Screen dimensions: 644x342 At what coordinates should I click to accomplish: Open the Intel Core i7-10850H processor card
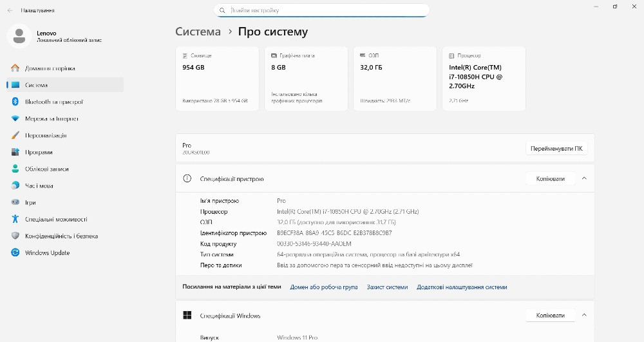[484, 79]
